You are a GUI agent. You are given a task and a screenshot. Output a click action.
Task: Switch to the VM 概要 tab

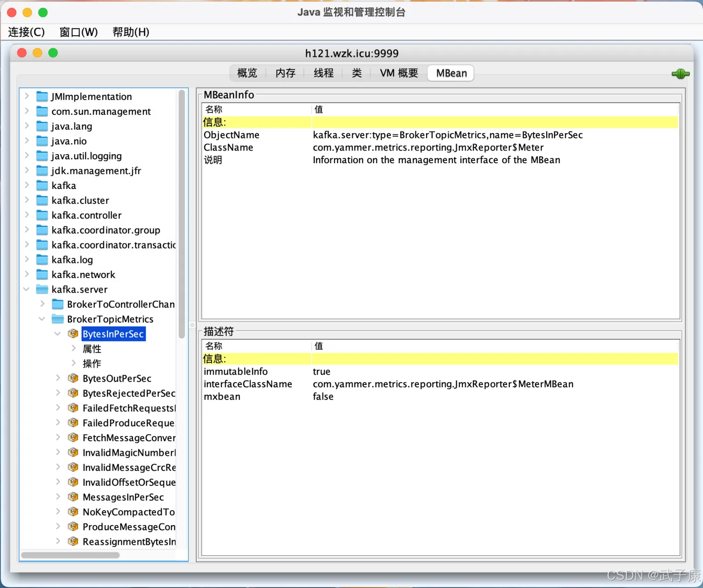tap(399, 73)
